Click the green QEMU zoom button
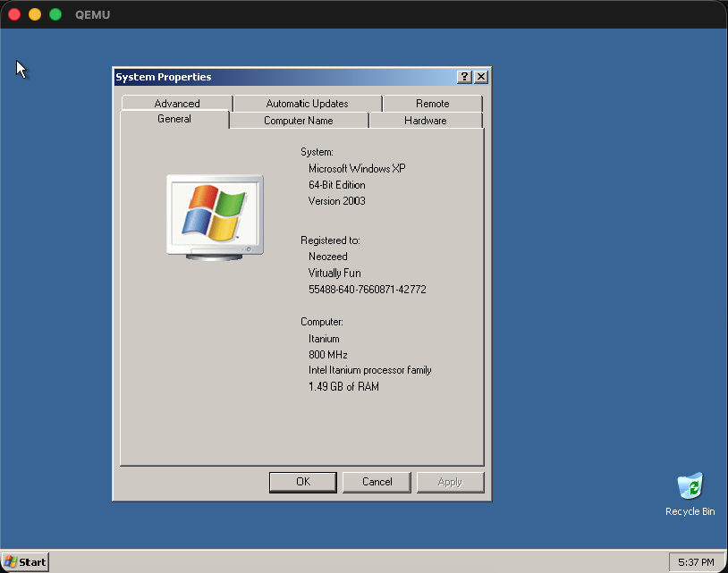This screenshot has height=573, width=728. point(55,14)
